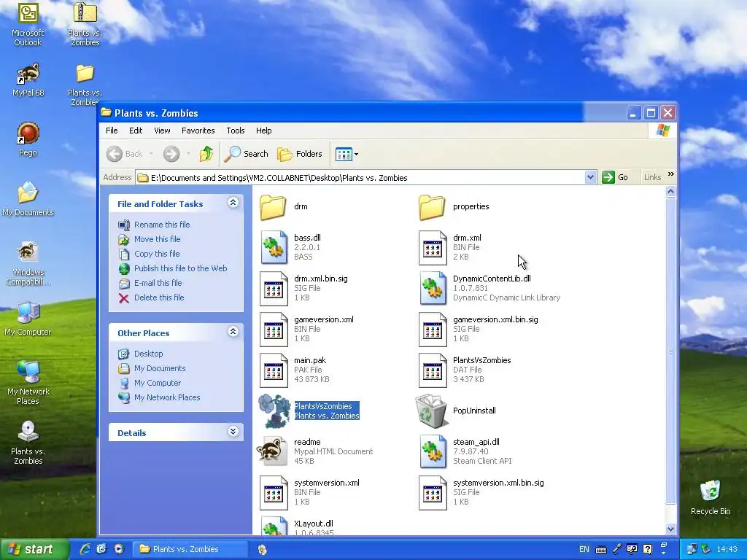The height and width of the screenshot is (560, 747).
Task: Go to My Computer in Other Places
Action: (x=158, y=383)
